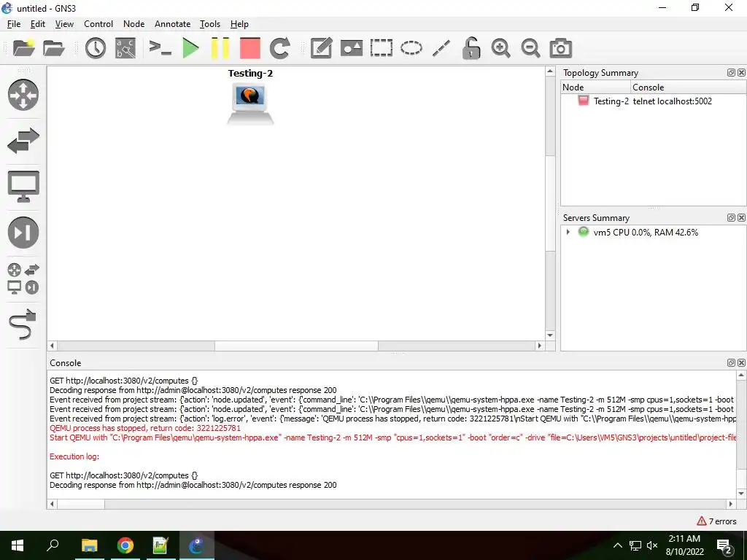Open File Explorer from the taskbar
747x560 pixels.
pos(89,545)
